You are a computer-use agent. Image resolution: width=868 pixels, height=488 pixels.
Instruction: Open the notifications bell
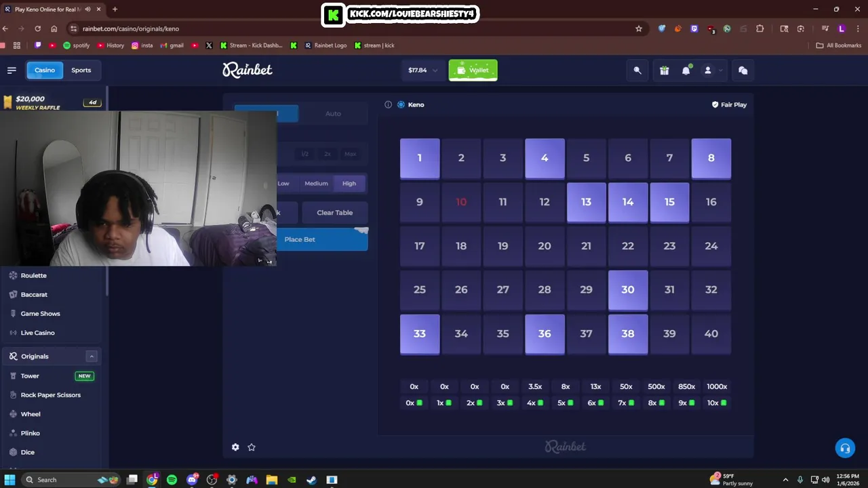[686, 70]
